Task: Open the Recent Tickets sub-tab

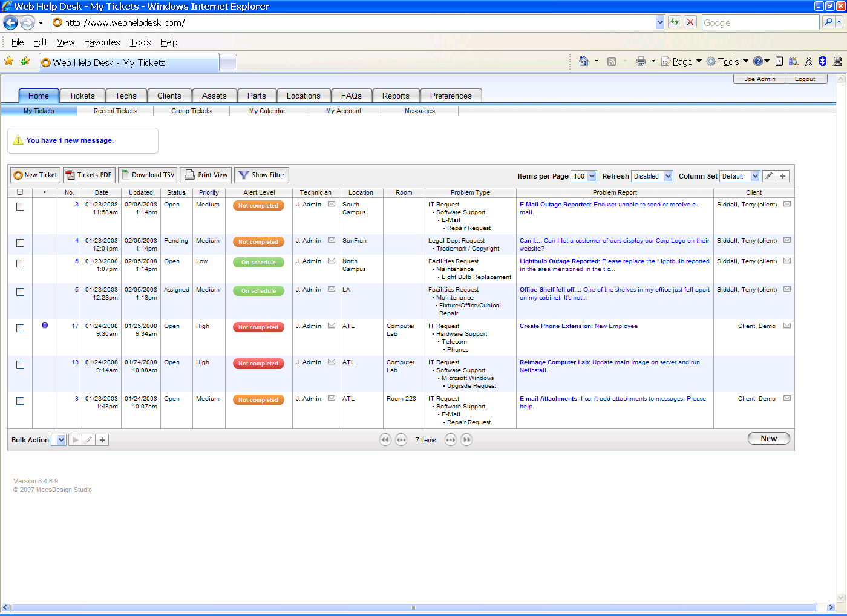Action: (x=115, y=111)
